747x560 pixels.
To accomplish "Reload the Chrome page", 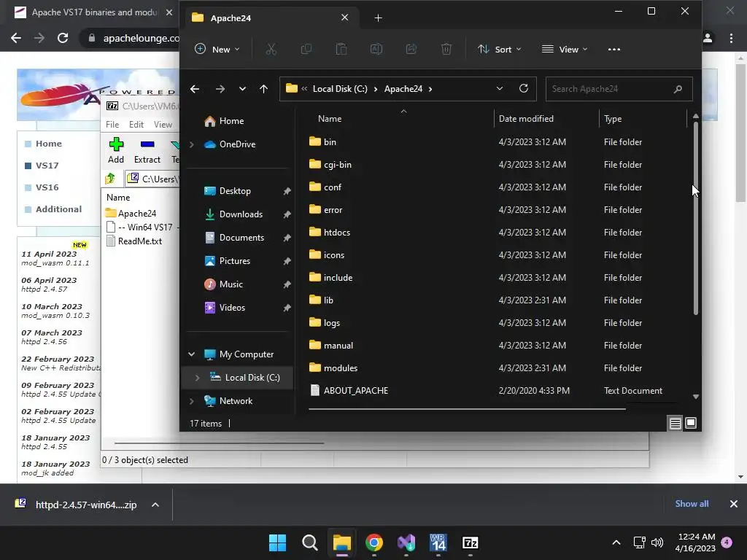I will coord(63,38).
